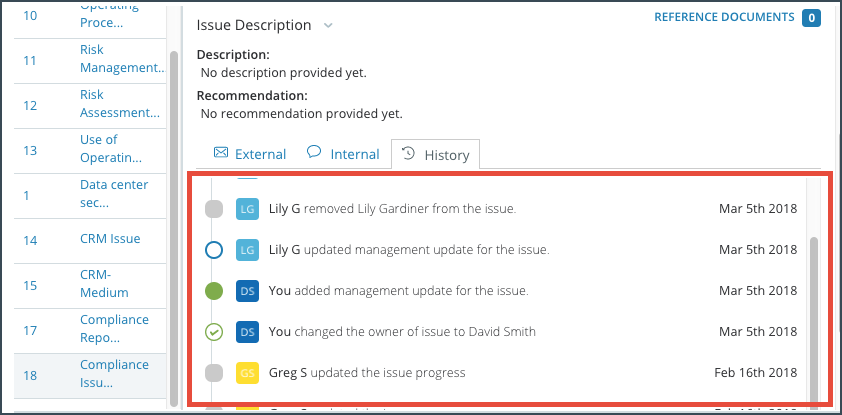Click the solid green timeline marker
The height and width of the screenshot is (415, 842).
(x=214, y=291)
